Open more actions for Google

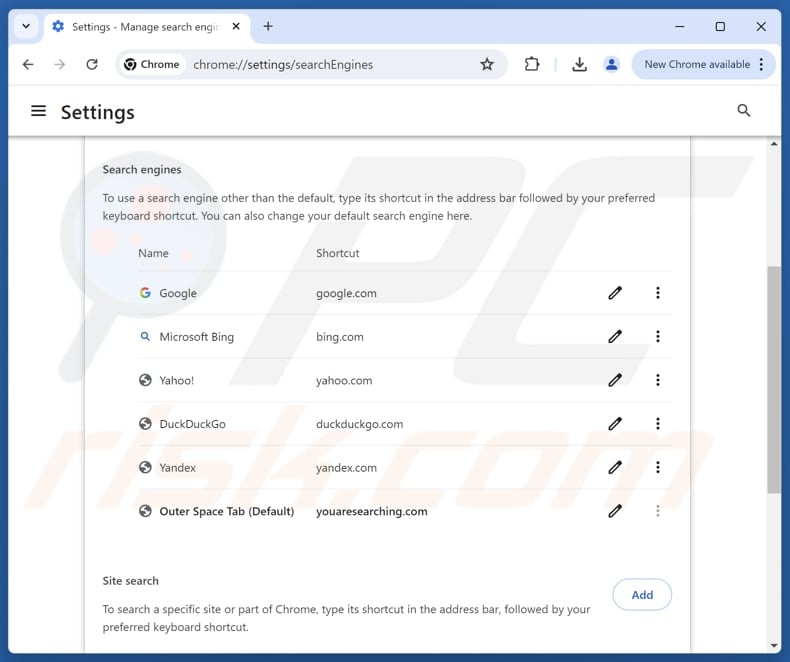coord(657,293)
